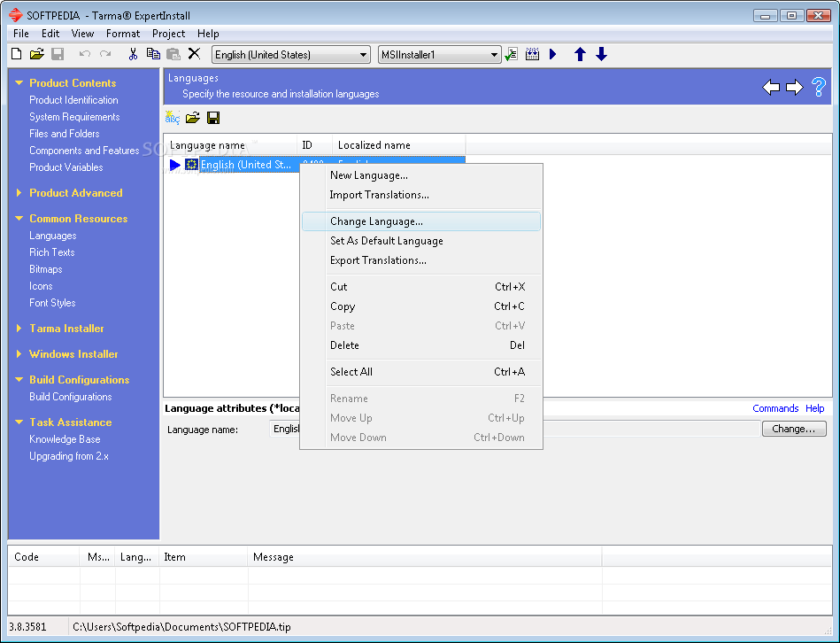Click the Paste clipboard icon
840x643 pixels.
[173, 54]
